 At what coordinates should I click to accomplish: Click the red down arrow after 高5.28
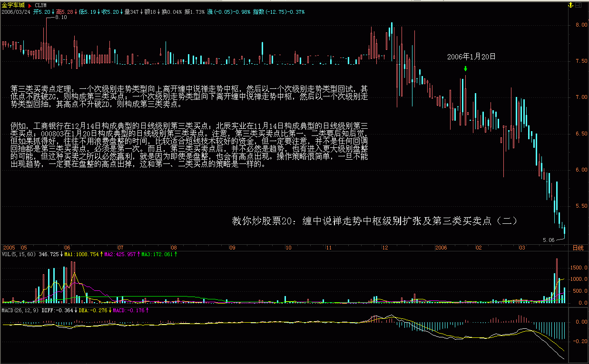(x=76, y=11)
